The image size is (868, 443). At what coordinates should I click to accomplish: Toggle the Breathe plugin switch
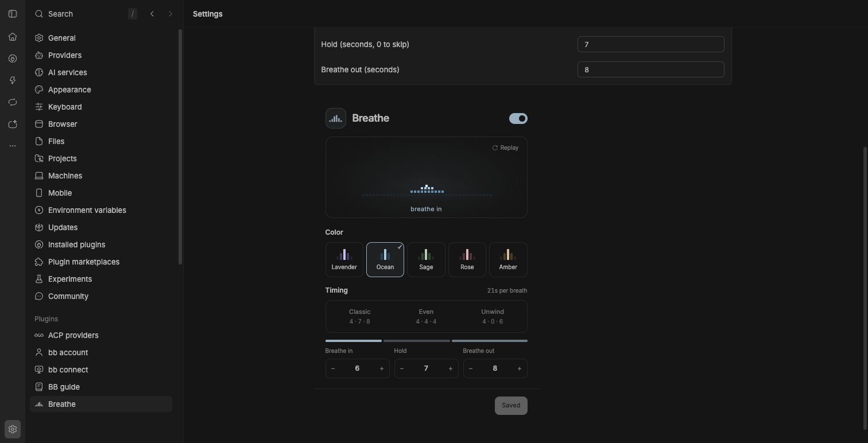518,118
